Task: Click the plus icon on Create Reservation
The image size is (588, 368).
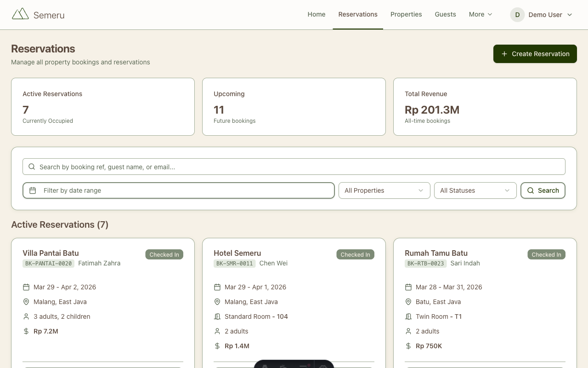Action: click(504, 54)
